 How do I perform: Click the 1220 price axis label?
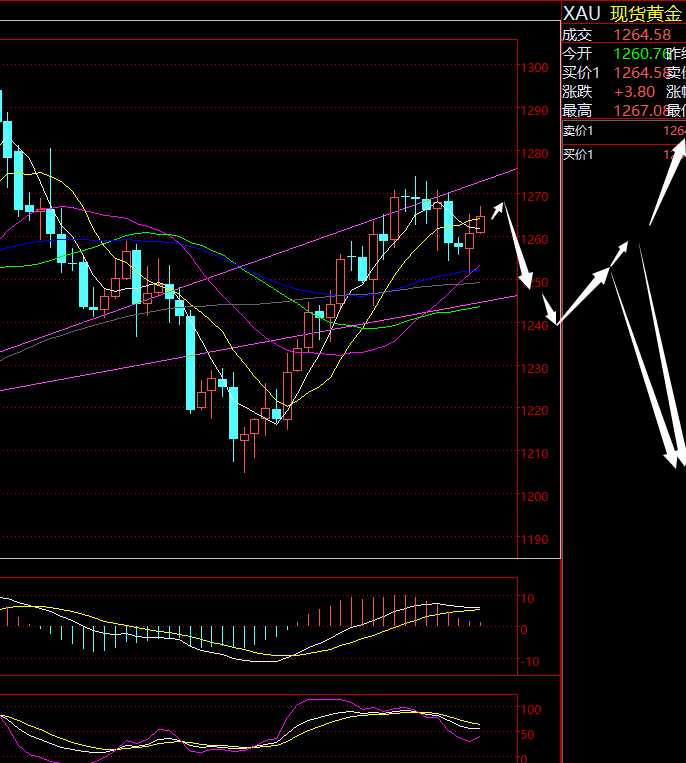535,411
